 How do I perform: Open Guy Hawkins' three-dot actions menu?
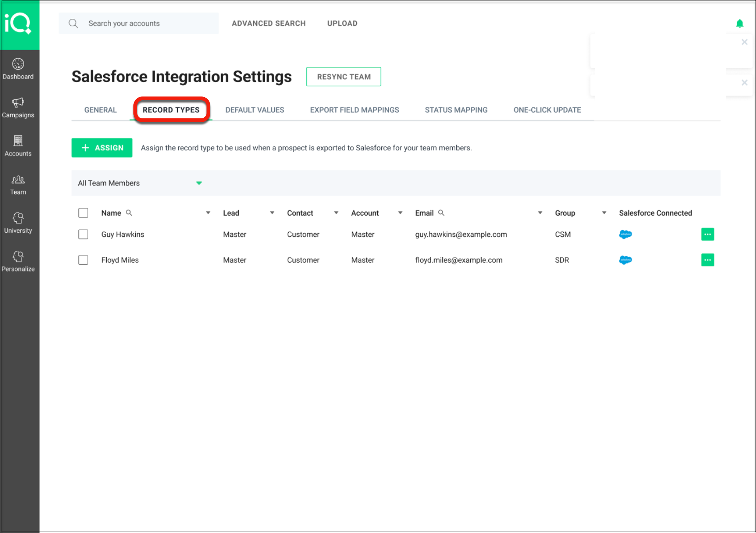pyautogui.click(x=707, y=234)
